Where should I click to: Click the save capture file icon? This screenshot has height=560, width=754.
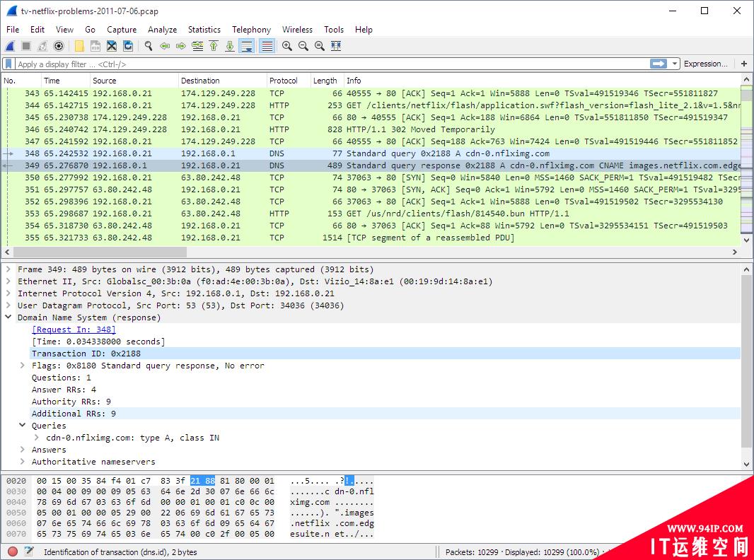coord(95,46)
